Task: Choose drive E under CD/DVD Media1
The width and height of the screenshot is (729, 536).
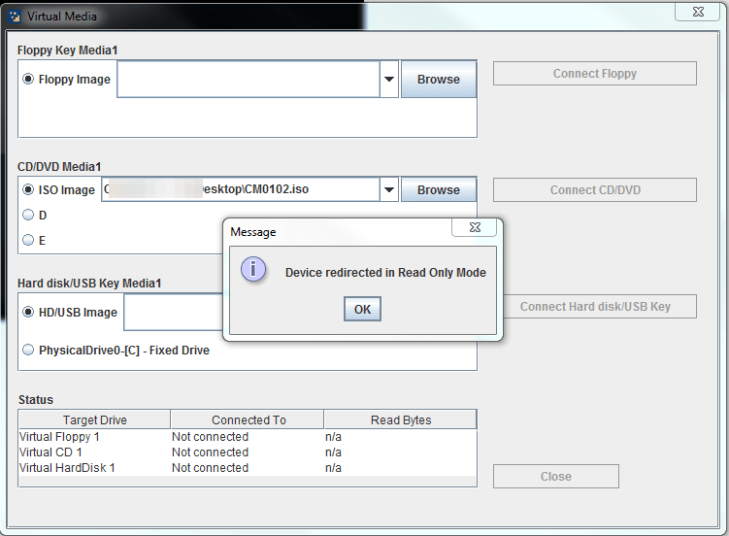Action: pos(28,240)
